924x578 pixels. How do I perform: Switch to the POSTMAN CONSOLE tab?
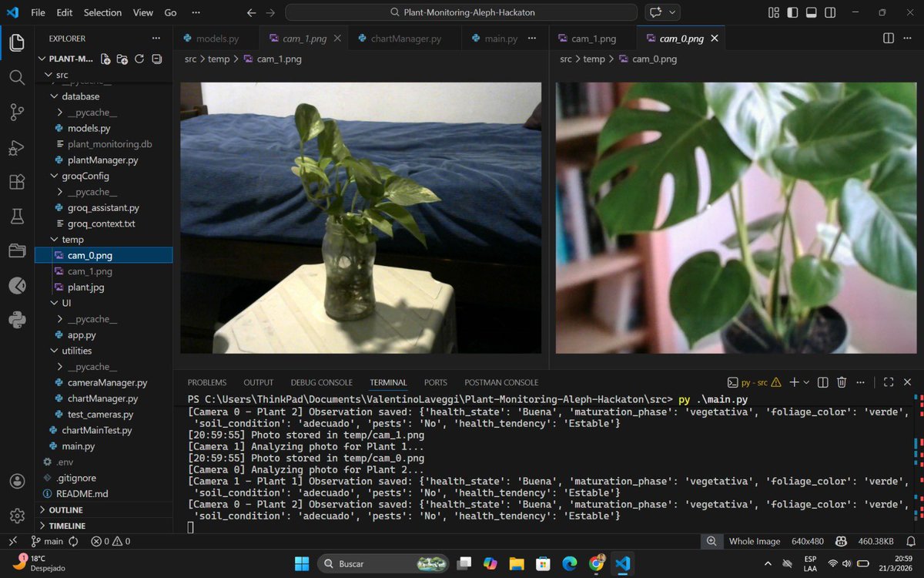pos(501,382)
